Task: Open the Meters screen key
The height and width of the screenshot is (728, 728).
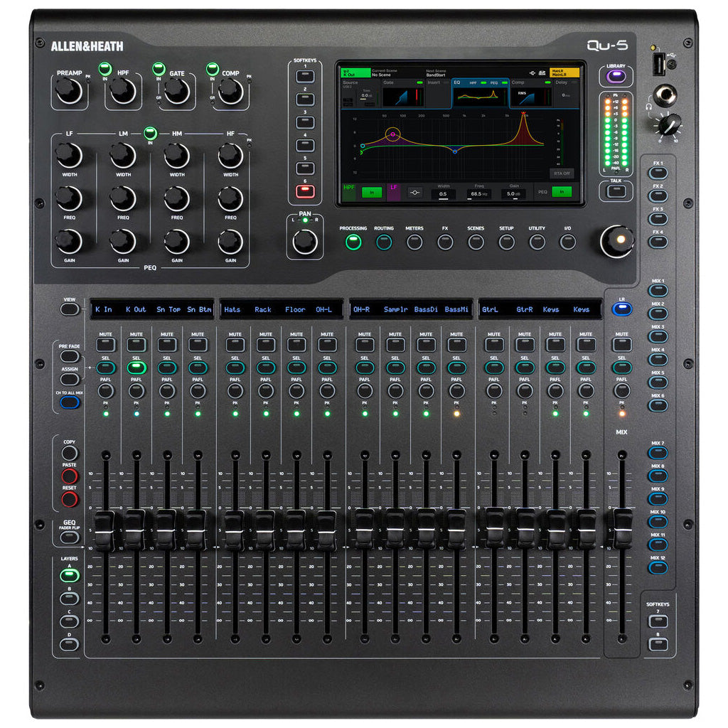Action: pyautogui.click(x=414, y=242)
